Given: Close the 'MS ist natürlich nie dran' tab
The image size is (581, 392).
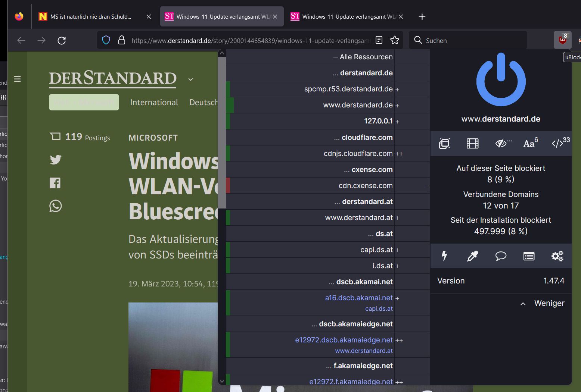Looking at the screenshot, I should [149, 17].
